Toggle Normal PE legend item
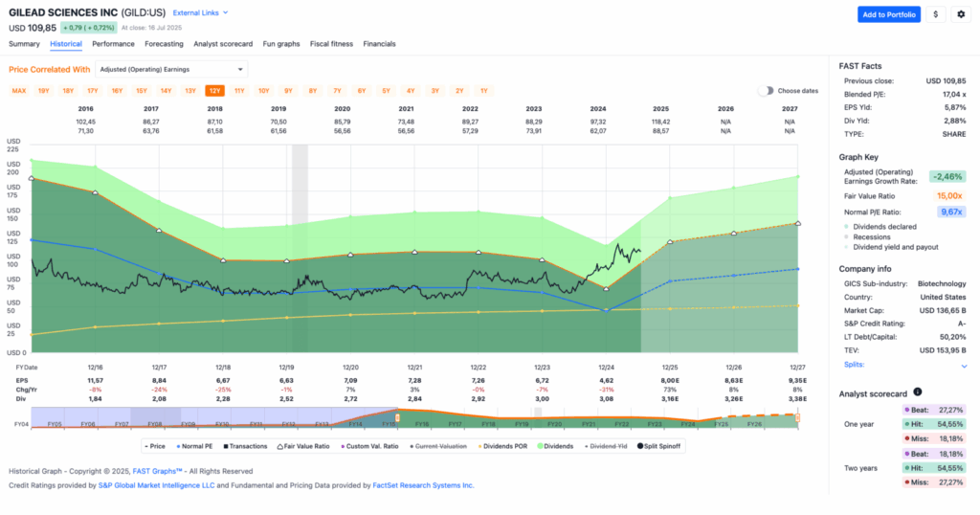980x515 pixels. [x=194, y=446]
